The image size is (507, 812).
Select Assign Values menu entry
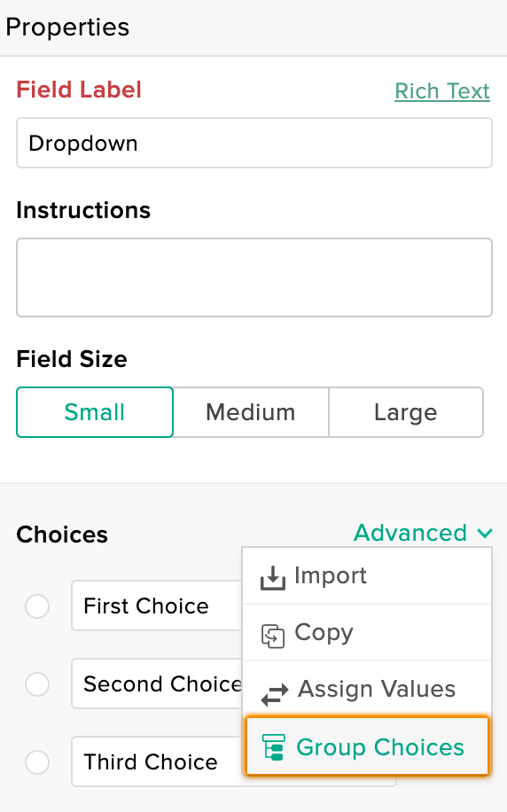(367, 690)
